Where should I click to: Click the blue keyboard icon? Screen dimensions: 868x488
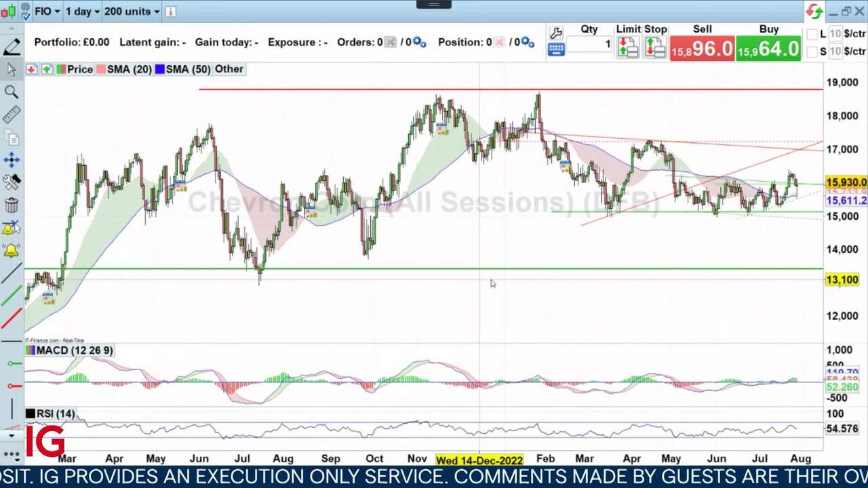pos(556,49)
